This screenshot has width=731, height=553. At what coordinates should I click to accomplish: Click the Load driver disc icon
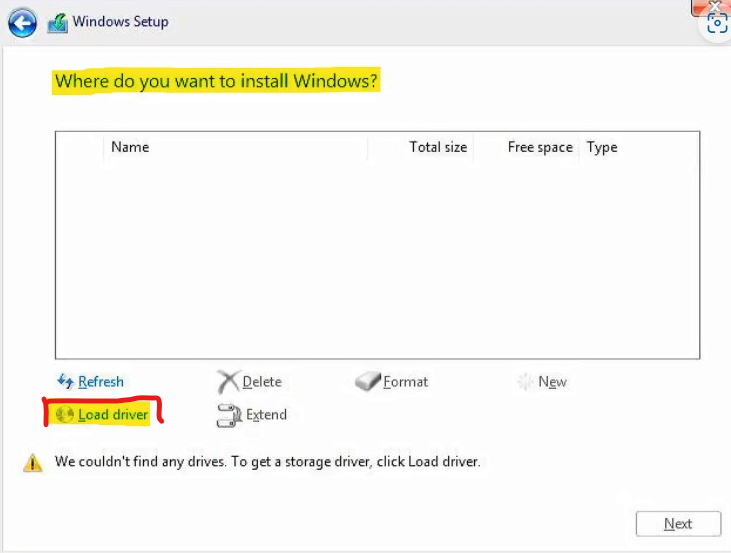pyautogui.click(x=64, y=414)
